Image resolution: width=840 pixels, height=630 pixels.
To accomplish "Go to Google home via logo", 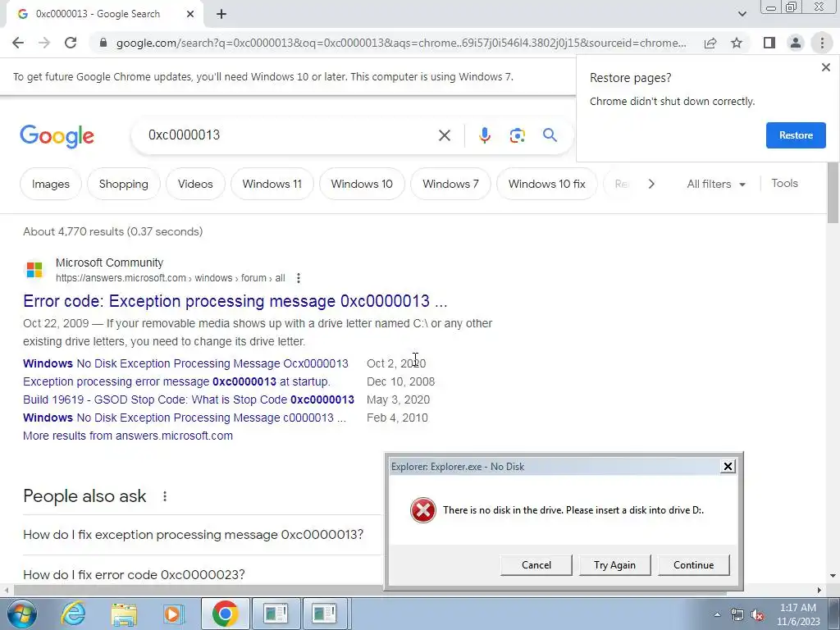I will tap(57, 137).
